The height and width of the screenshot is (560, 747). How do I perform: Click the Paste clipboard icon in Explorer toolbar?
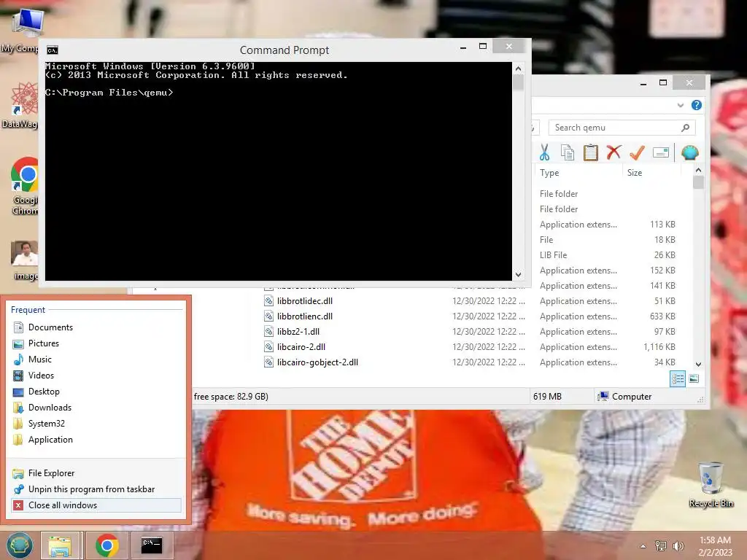coord(591,152)
